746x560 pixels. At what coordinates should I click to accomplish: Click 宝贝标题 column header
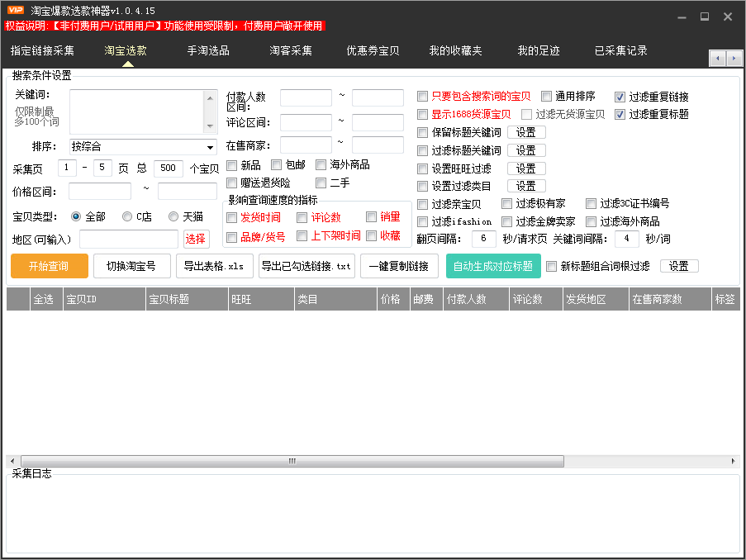tap(187, 299)
